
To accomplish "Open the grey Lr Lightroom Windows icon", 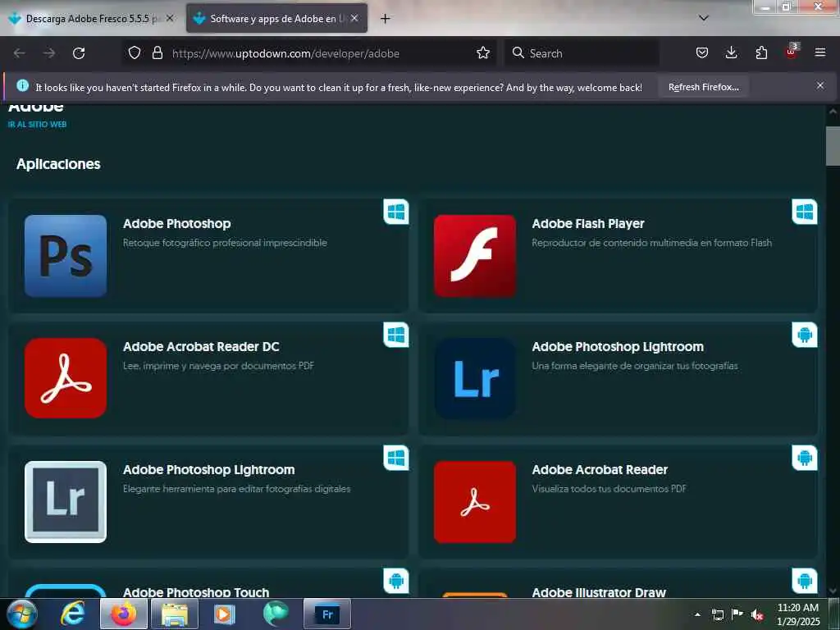I will pyautogui.click(x=66, y=501).
